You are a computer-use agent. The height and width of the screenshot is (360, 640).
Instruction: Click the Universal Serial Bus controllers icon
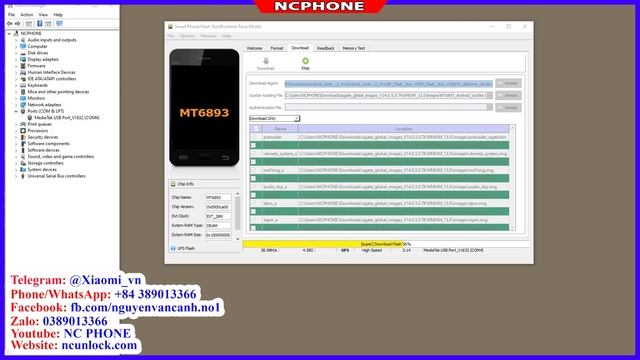(23, 176)
